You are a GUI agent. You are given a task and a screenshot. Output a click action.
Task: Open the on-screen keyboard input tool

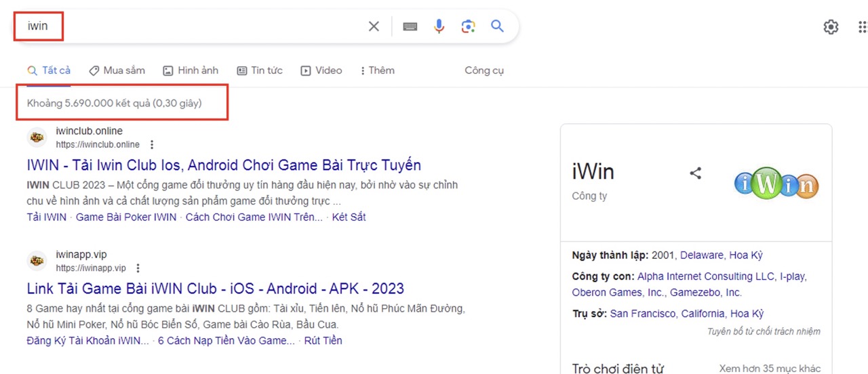point(410,26)
